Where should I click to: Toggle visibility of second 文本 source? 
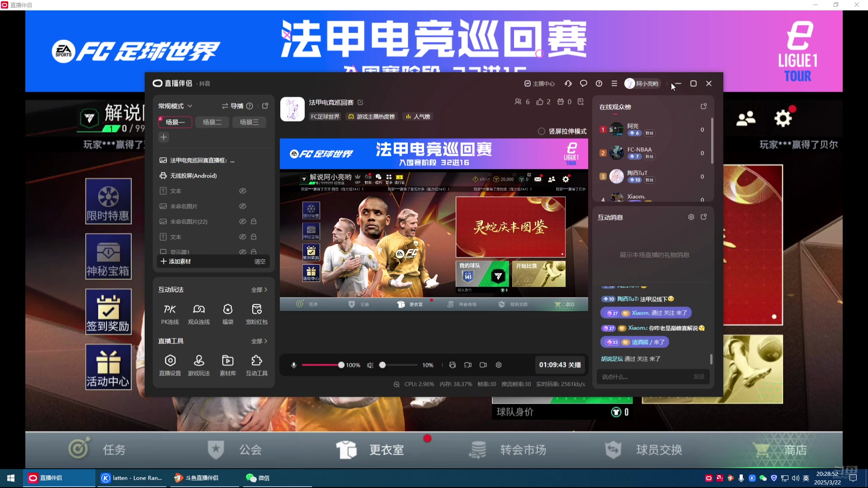tap(243, 237)
